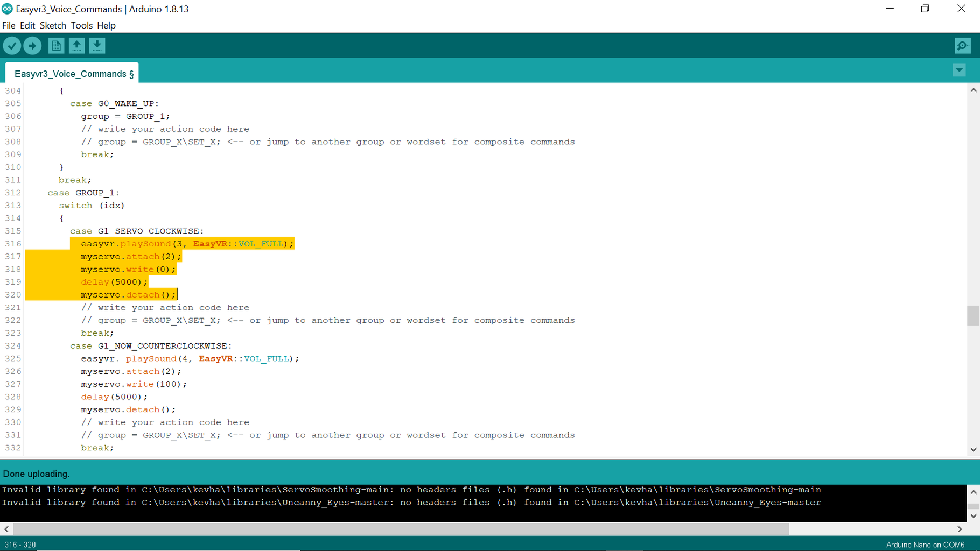The height and width of the screenshot is (551, 980).
Task: Click the Upload arrow icon
Action: click(32, 45)
